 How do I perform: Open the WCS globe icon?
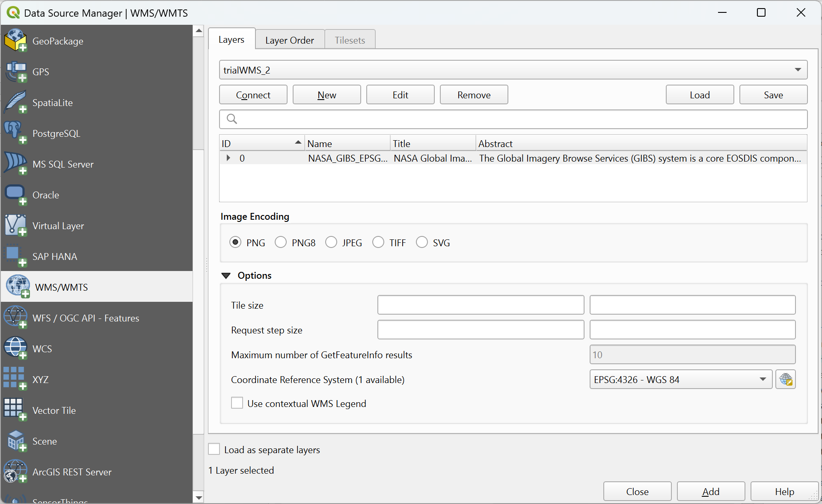[x=15, y=348]
